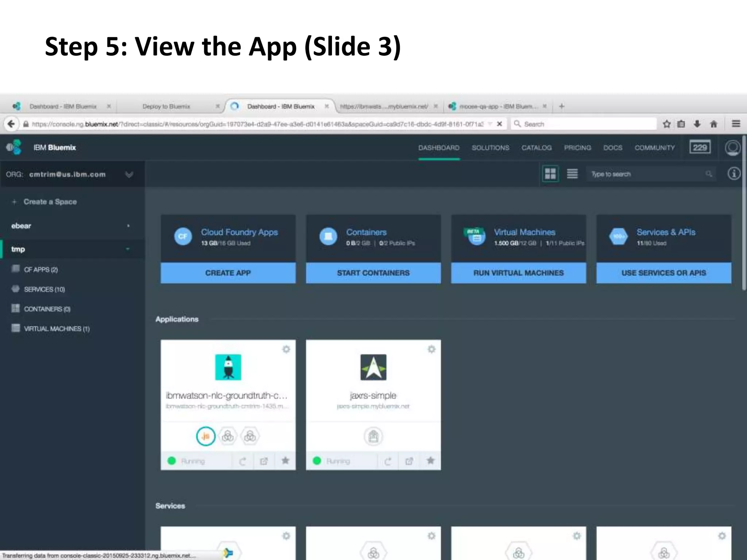This screenshot has height=560, width=747.
Task: Bookmark this page with star icon
Action: click(667, 124)
